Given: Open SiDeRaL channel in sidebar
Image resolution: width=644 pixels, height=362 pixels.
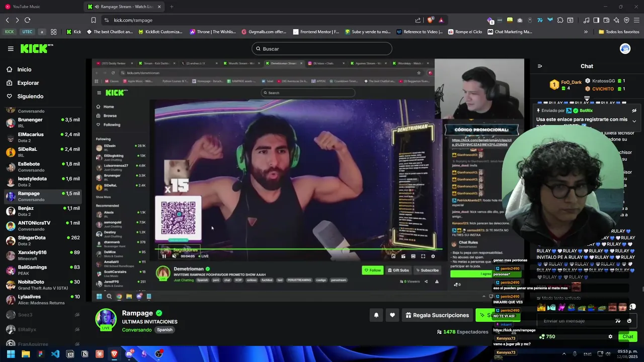Looking at the screenshot, I should pyautogui.click(x=42, y=152).
